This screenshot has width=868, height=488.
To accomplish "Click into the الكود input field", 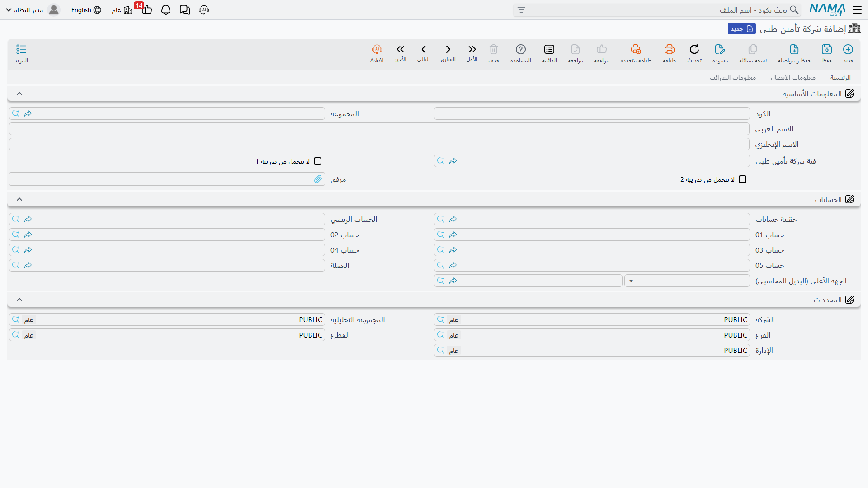I will coord(592,113).
